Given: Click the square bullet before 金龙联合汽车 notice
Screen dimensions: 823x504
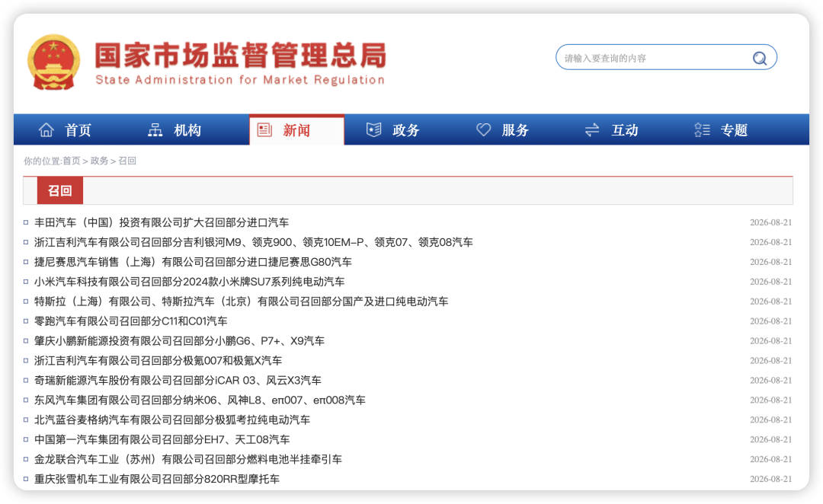Looking at the screenshot, I should (x=26, y=459).
